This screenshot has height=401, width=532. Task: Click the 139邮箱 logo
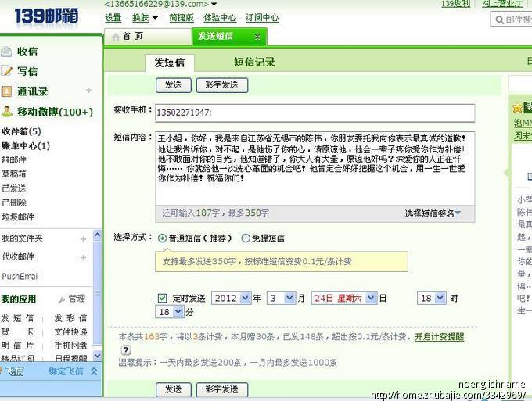[47, 16]
